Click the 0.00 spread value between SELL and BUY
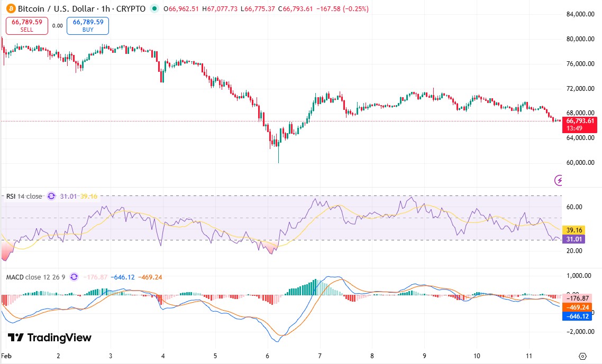This screenshot has width=602, height=364. coord(57,24)
